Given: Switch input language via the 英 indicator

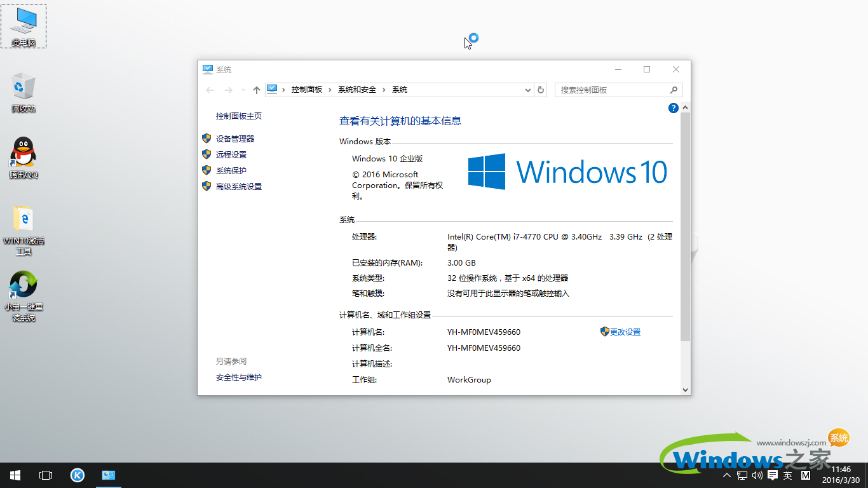Looking at the screenshot, I should 786,475.
